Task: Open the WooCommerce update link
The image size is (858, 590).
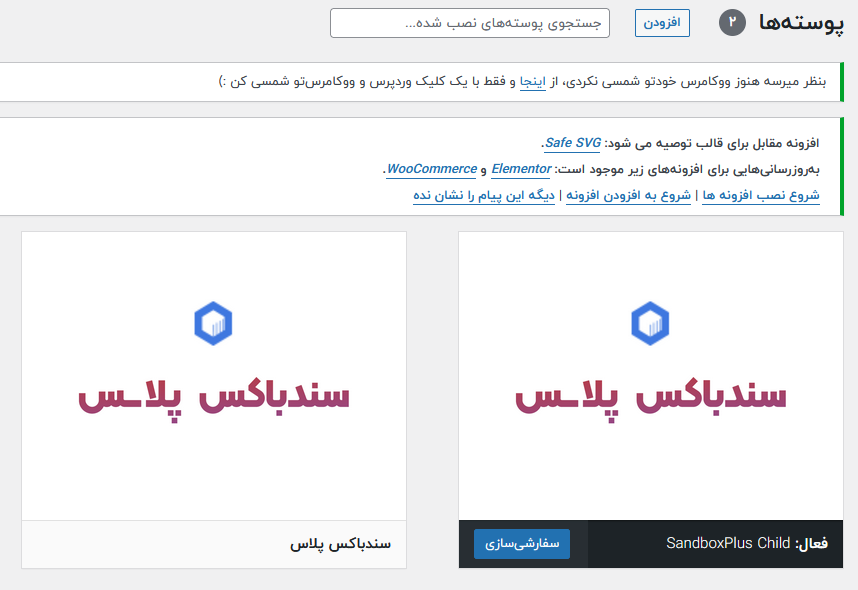Action: click(431, 169)
